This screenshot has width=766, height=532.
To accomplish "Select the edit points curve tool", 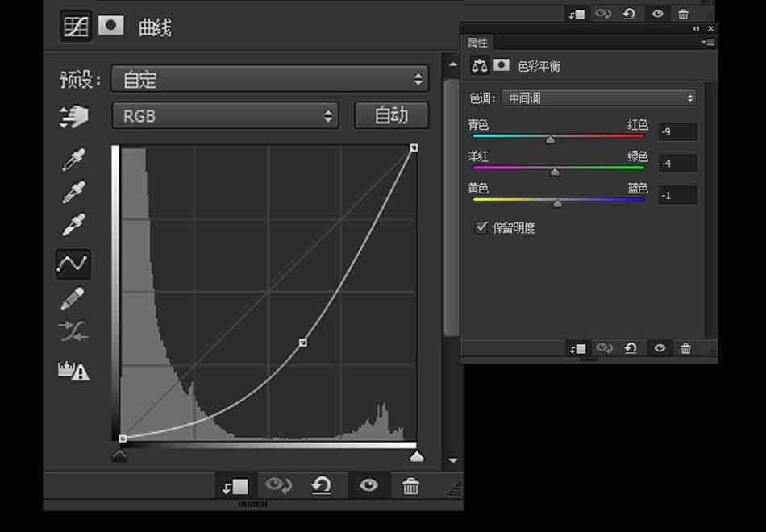I will click(x=73, y=264).
